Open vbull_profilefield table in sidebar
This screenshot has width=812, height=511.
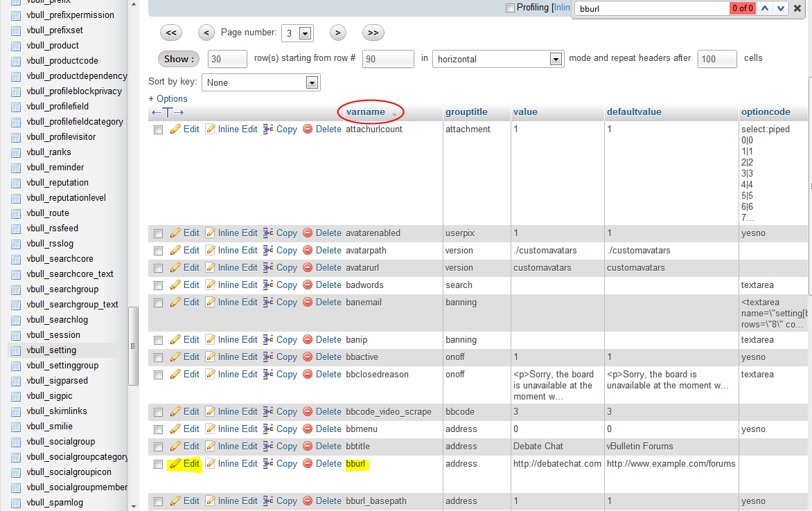[x=58, y=107]
